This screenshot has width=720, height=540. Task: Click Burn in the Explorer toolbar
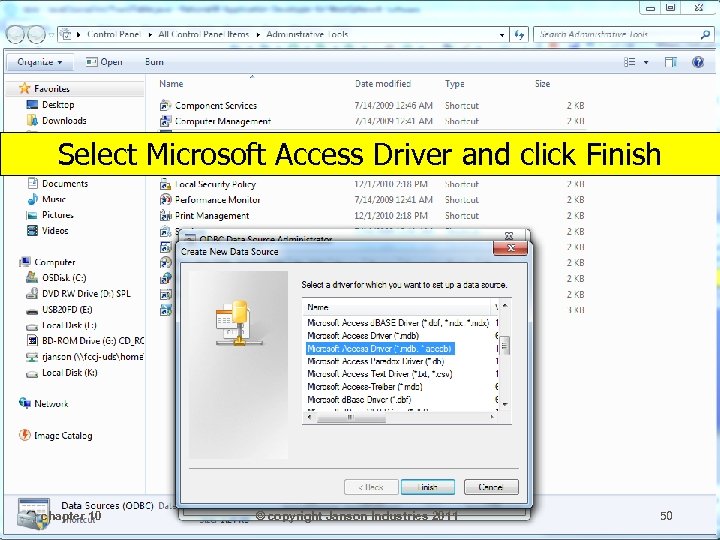click(x=154, y=62)
